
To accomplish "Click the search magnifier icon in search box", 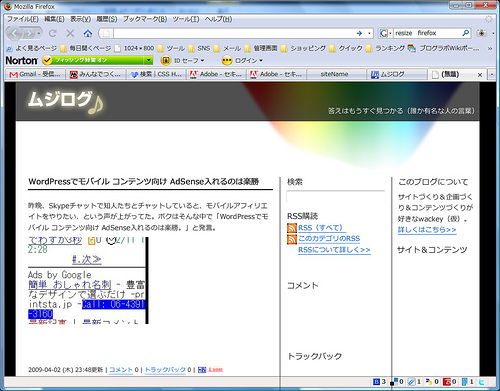I will 466,33.
